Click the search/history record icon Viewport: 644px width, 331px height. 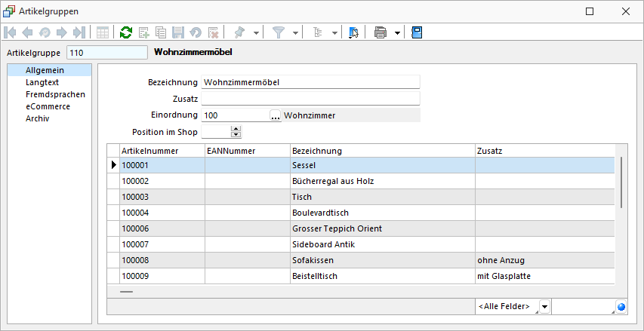point(45,32)
